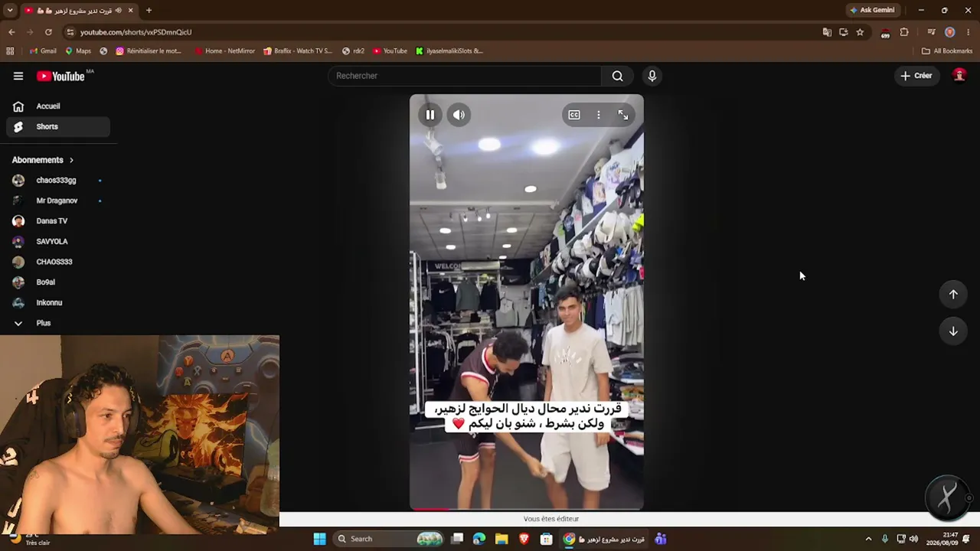Open the rdr2 bookmark
The width and height of the screenshot is (980, 551).
[x=353, y=51]
